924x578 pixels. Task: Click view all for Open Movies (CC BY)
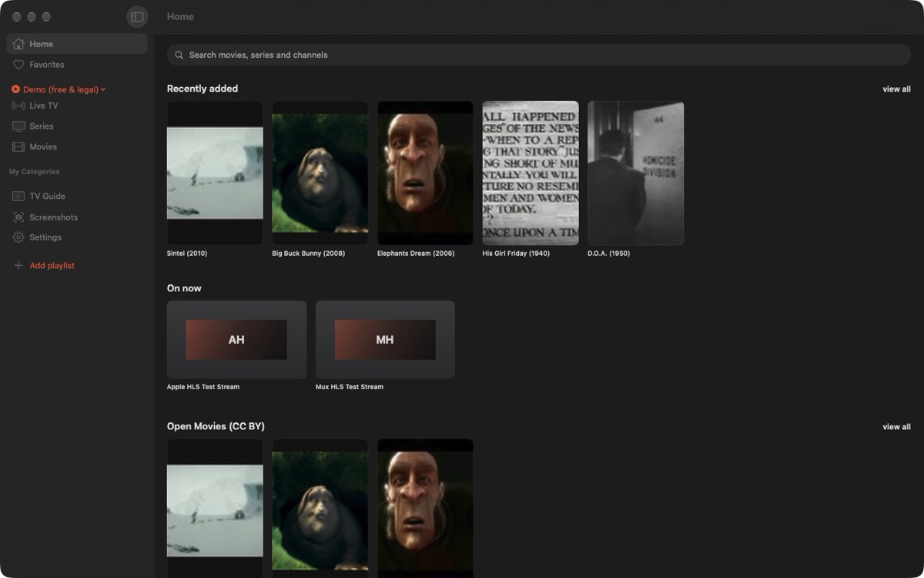coord(896,427)
